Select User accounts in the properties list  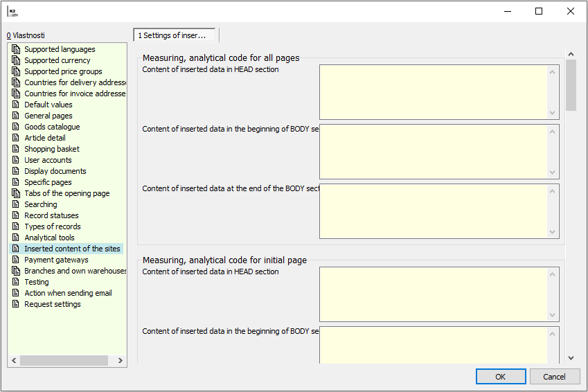tap(48, 160)
